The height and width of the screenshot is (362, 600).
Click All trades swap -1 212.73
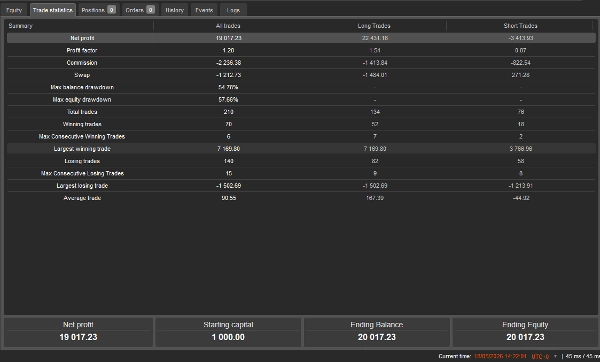click(228, 75)
